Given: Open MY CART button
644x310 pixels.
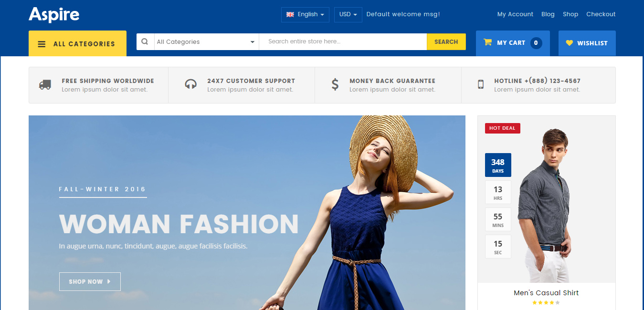Looking at the screenshot, I should (513, 43).
